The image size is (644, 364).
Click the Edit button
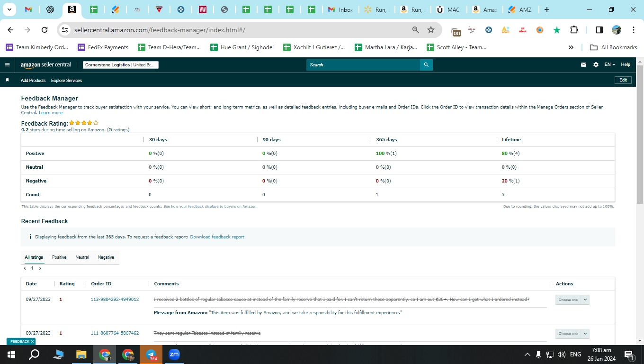tap(623, 80)
